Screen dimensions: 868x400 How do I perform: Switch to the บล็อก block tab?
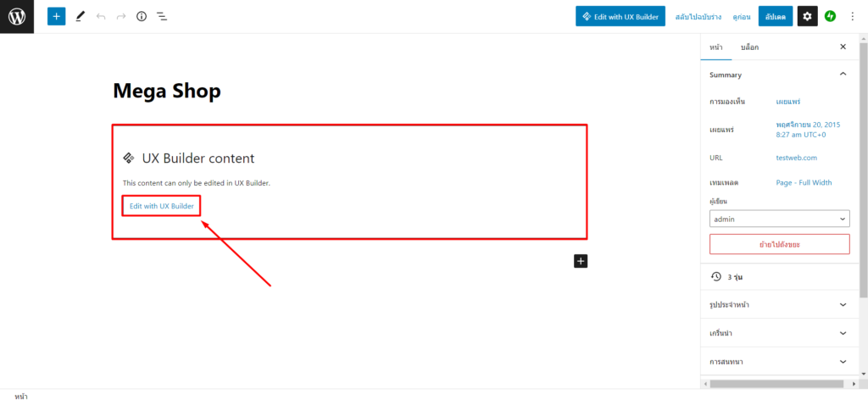(749, 47)
